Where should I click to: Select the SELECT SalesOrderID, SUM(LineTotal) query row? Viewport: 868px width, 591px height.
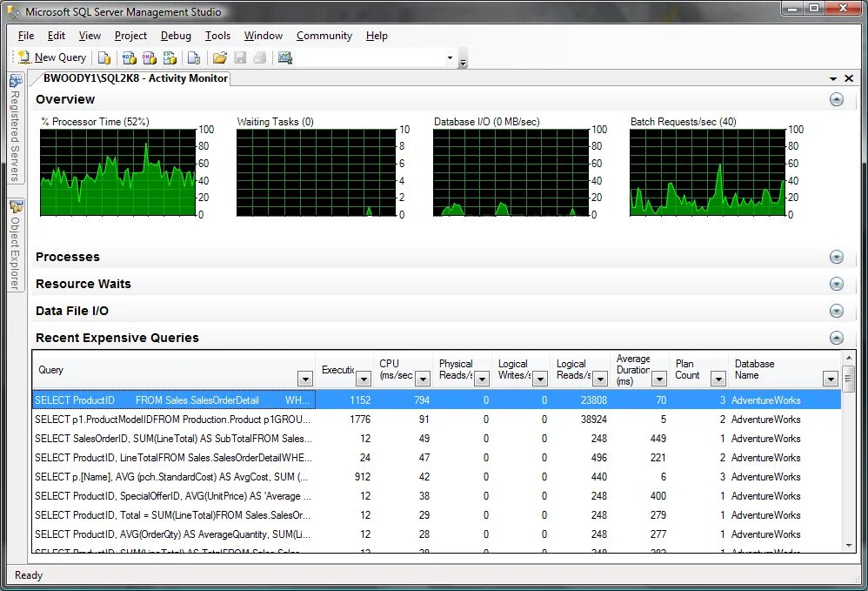[x=437, y=439]
